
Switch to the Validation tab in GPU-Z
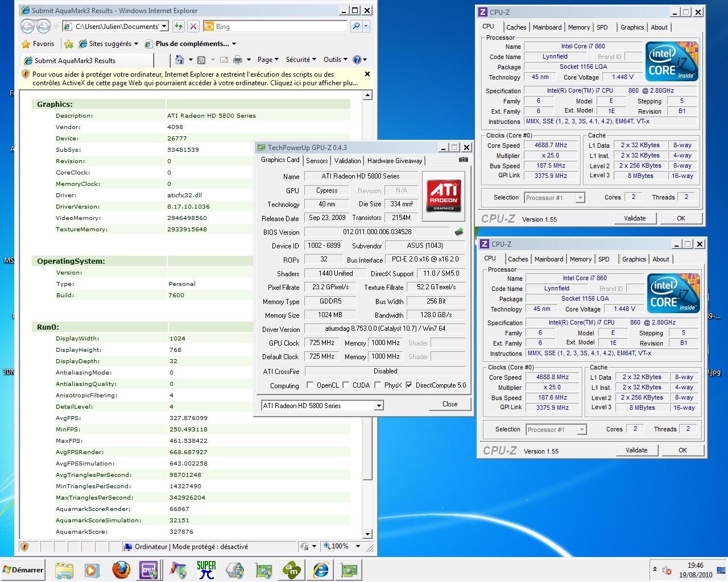coord(347,161)
